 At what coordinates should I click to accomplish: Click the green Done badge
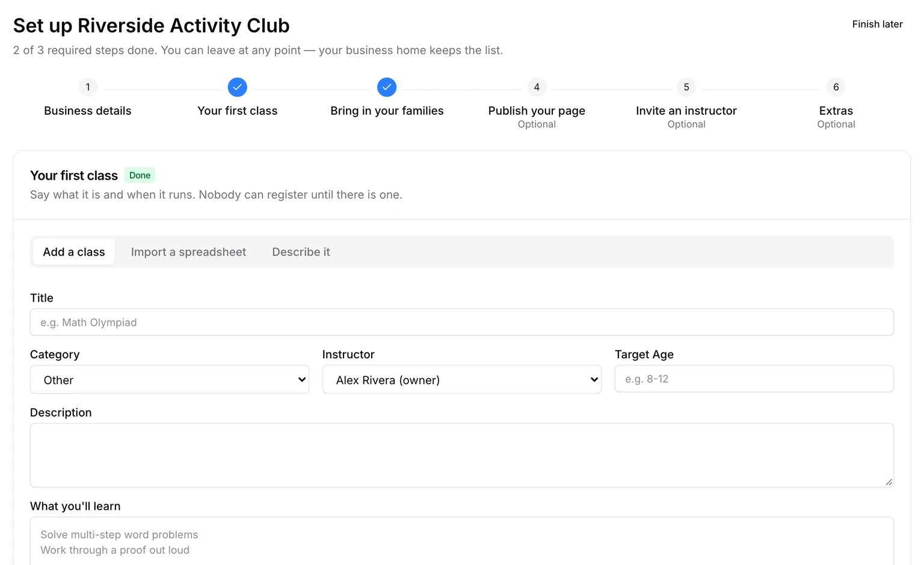pos(140,175)
